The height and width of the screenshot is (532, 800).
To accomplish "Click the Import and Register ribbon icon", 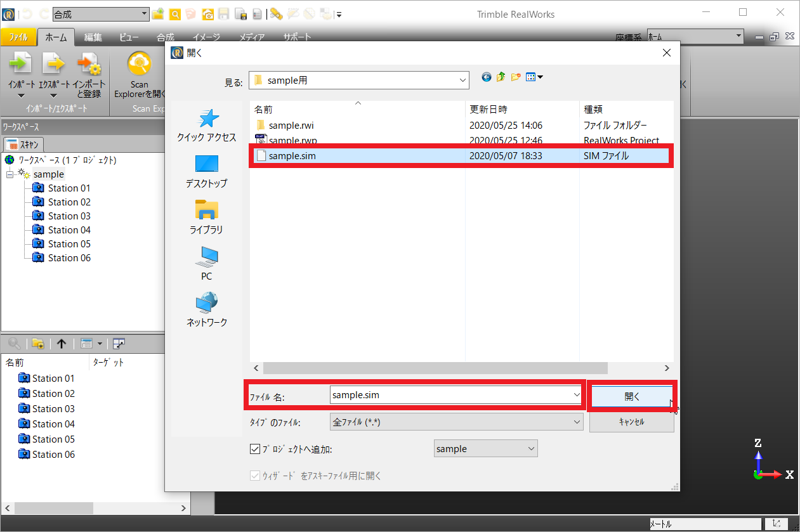I will coord(89,63).
